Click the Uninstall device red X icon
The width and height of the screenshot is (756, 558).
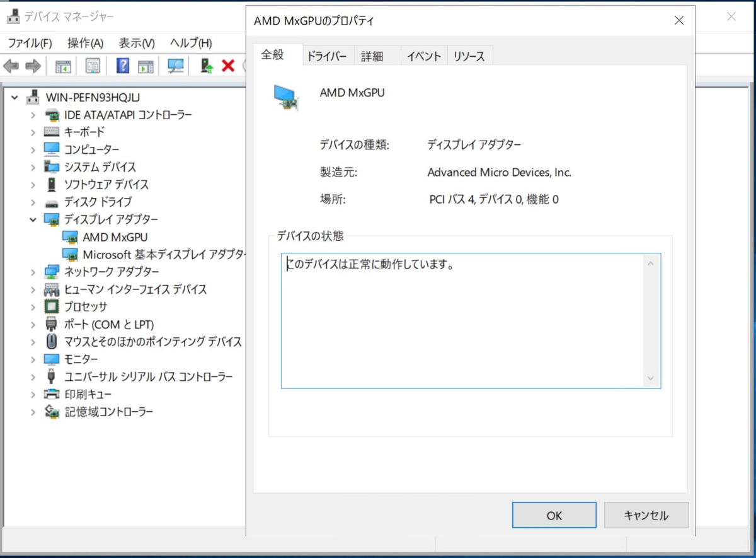pyautogui.click(x=228, y=66)
